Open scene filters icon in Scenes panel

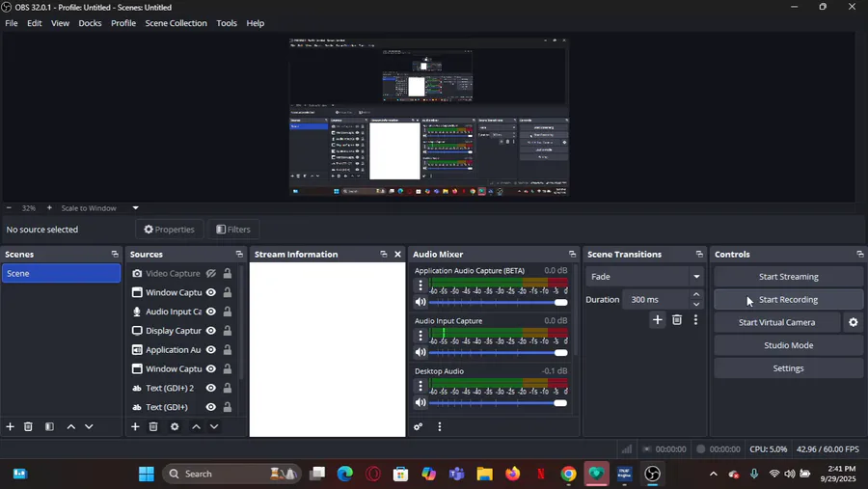49,426
